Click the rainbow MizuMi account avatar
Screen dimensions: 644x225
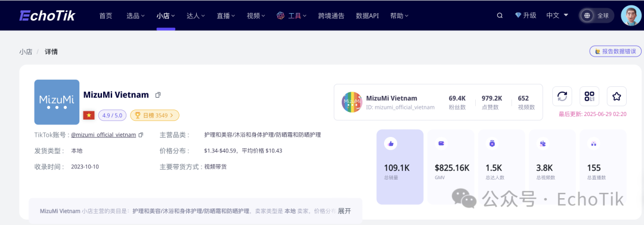[x=352, y=102]
